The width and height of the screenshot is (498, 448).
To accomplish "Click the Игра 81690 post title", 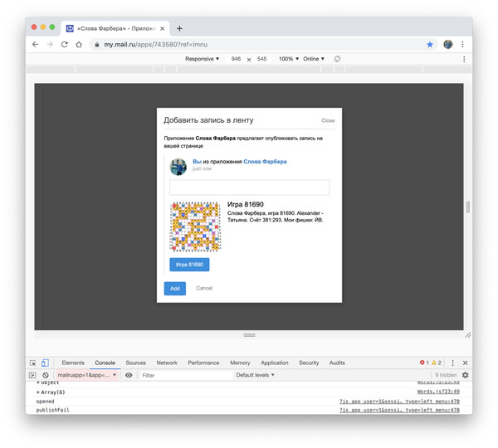I will (x=246, y=204).
